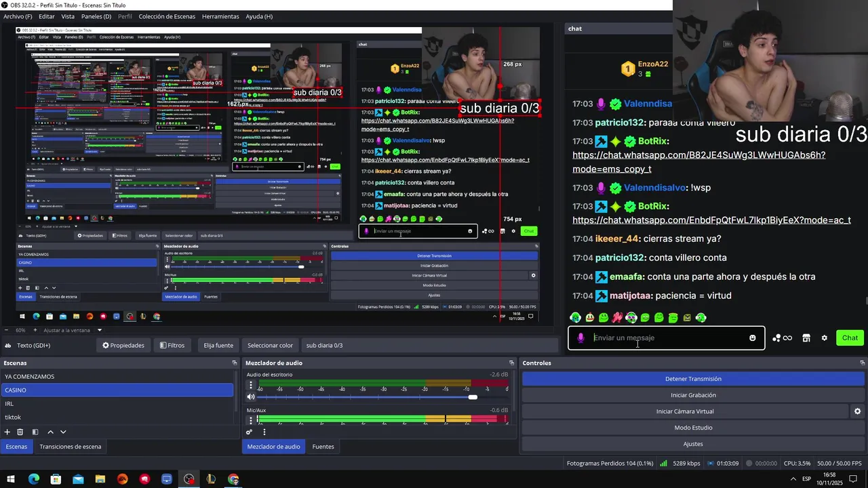Pop out the Escenas dock
Screen dimensions: 868x488
(x=235, y=363)
